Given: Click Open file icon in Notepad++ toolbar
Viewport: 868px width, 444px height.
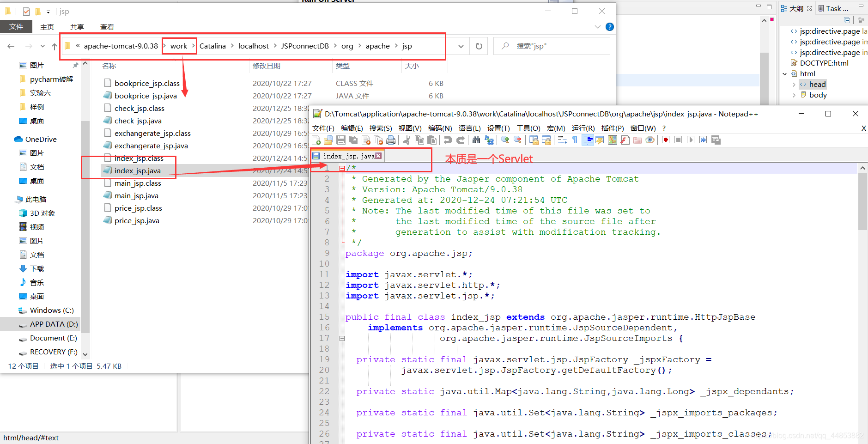Looking at the screenshot, I should [x=328, y=140].
